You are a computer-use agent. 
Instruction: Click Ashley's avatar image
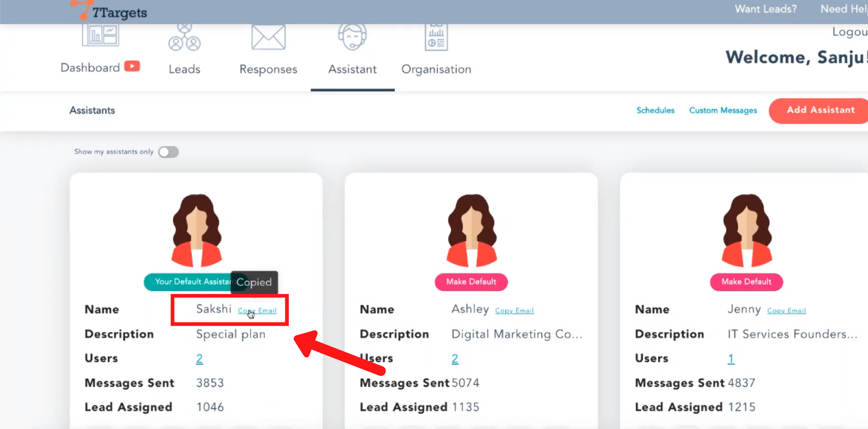click(472, 230)
